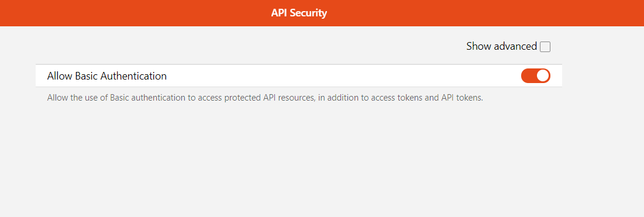Click the orange left side of the toggle switch

tap(529, 76)
